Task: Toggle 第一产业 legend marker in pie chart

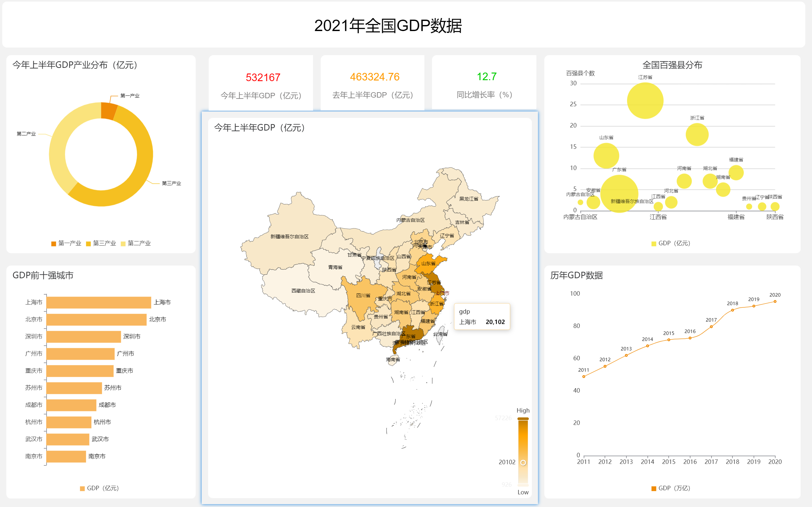Action: [54, 243]
